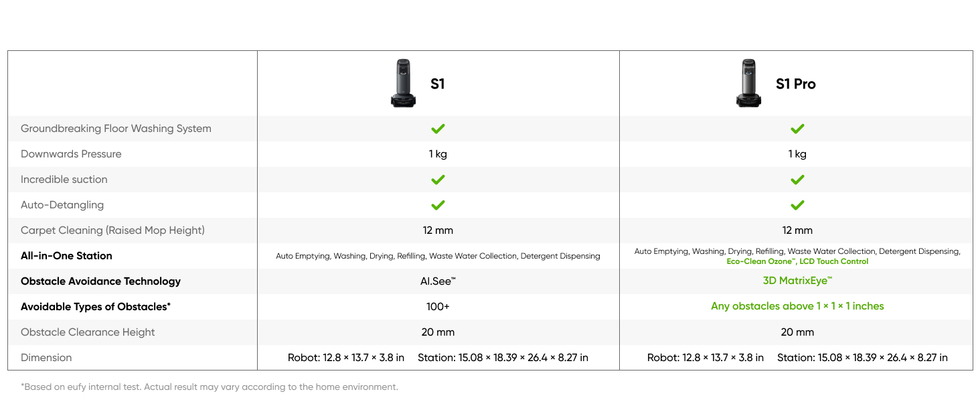Click the Obstacle Avoidance Technology row label
Screen dimensions: 980x402
click(x=100, y=281)
